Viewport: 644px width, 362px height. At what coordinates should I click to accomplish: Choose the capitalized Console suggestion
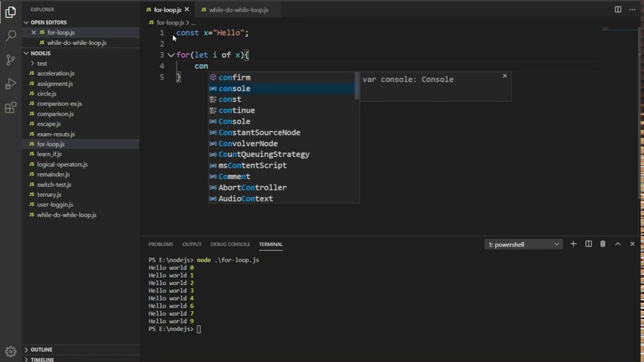[x=282, y=122]
